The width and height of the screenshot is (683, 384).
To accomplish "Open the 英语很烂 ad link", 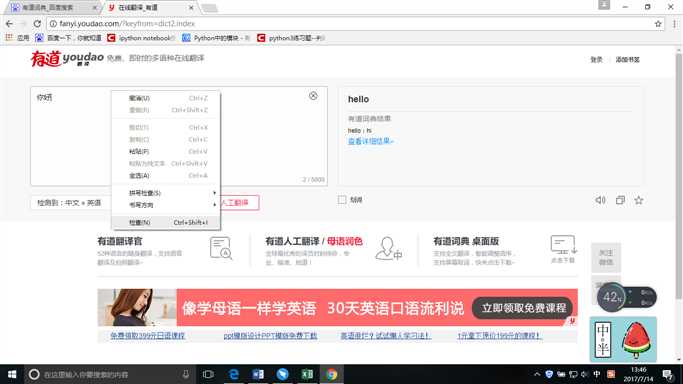I will [386, 336].
